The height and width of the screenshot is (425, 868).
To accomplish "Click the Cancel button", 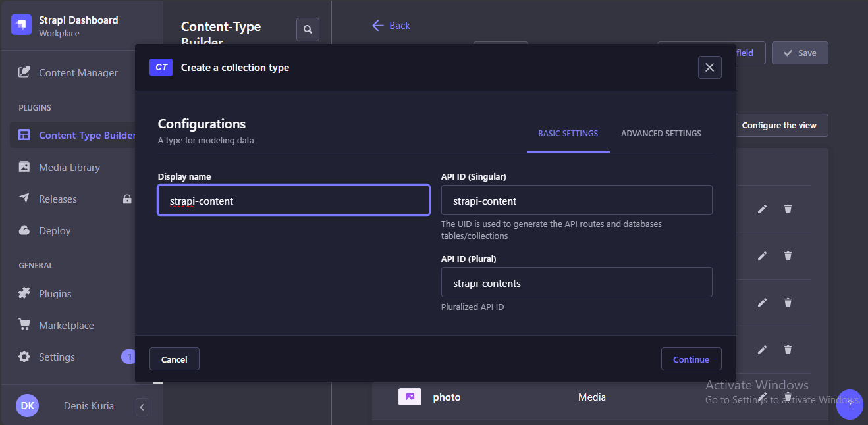I will [x=175, y=359].
